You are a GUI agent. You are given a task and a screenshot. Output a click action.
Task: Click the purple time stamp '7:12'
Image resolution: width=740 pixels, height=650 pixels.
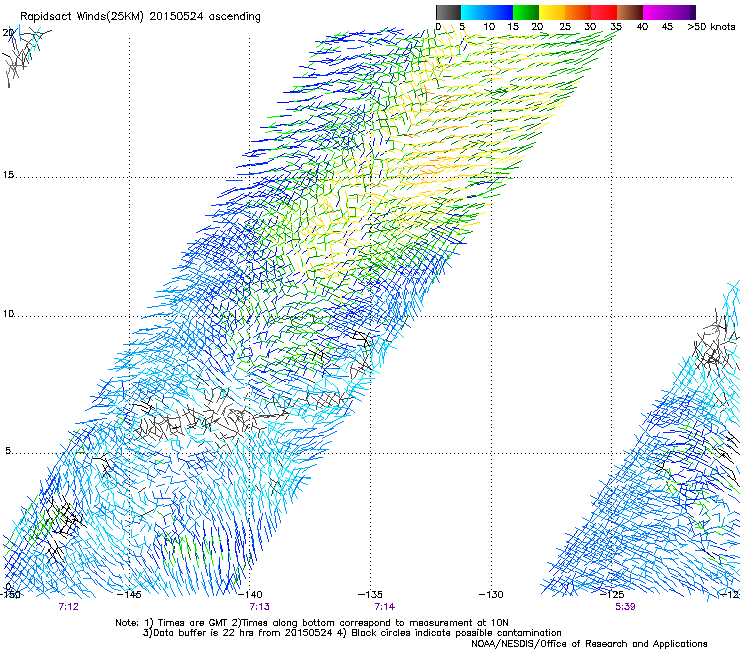[68, 607]
